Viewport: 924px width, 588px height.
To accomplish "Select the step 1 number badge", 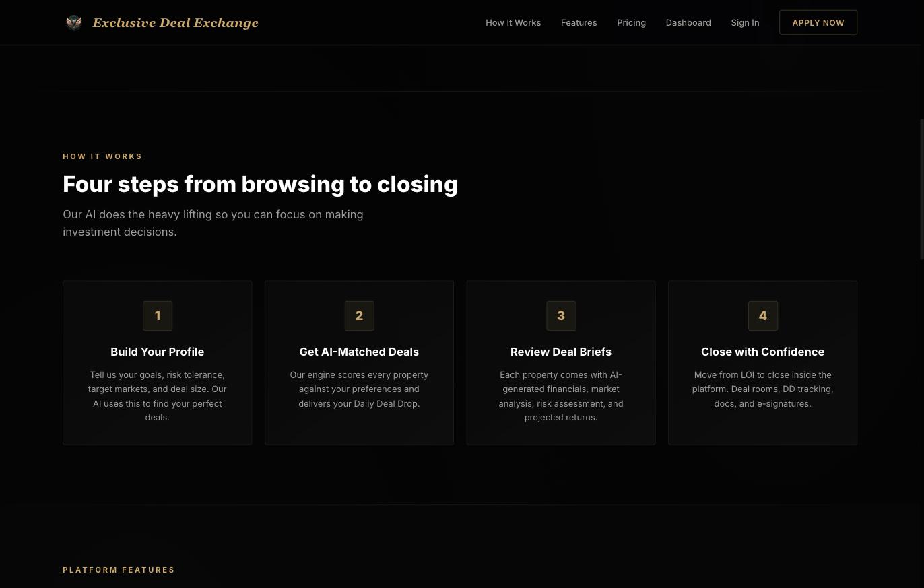I will pyautogui.click(x=158, y=316).
